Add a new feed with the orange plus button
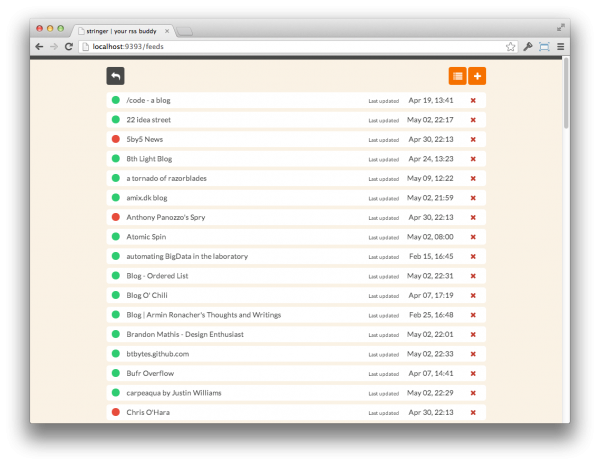This screenshot has height=465, width=600. tap(477, 76)
